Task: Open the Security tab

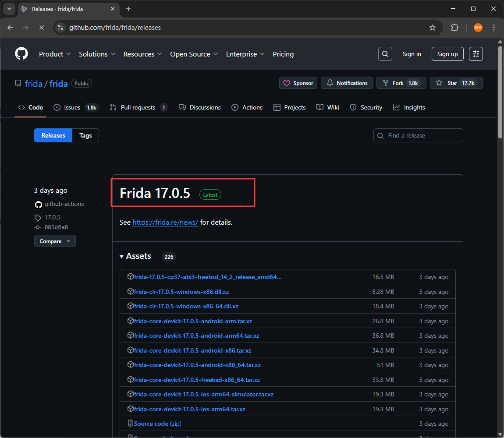Action: point(366,107)
